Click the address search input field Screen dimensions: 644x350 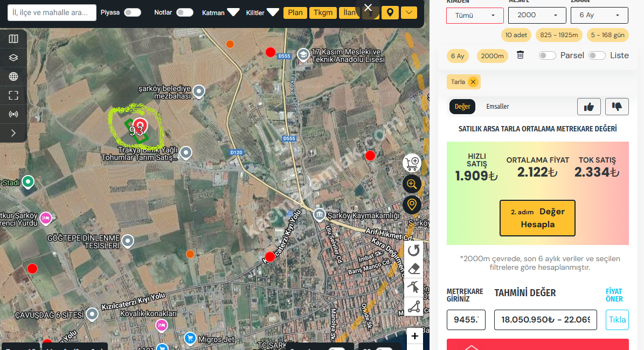point(52,12)
